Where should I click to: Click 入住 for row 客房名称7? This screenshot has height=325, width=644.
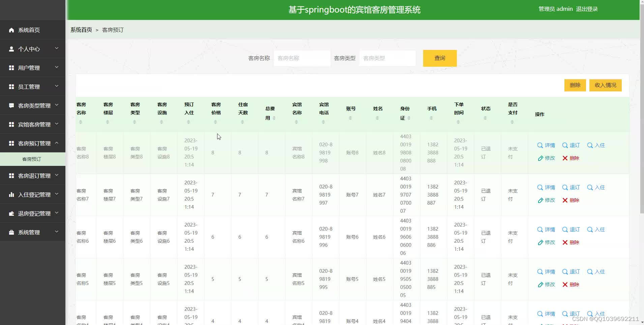pyautogui.click(x=596, y=187)
